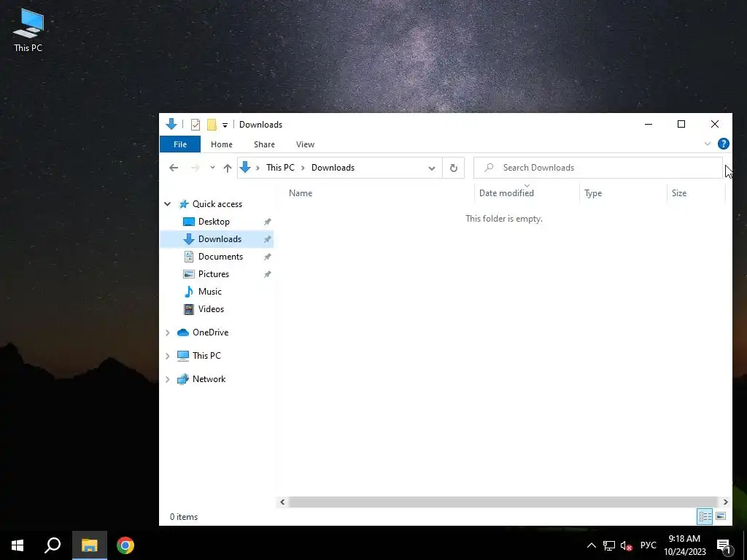Click the Properties icon in the title bar
The width and height of the screenshot is (747, 560).
196,125
